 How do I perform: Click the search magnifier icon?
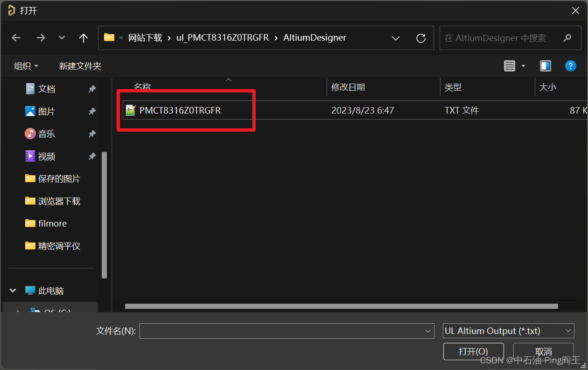point(567,38)
